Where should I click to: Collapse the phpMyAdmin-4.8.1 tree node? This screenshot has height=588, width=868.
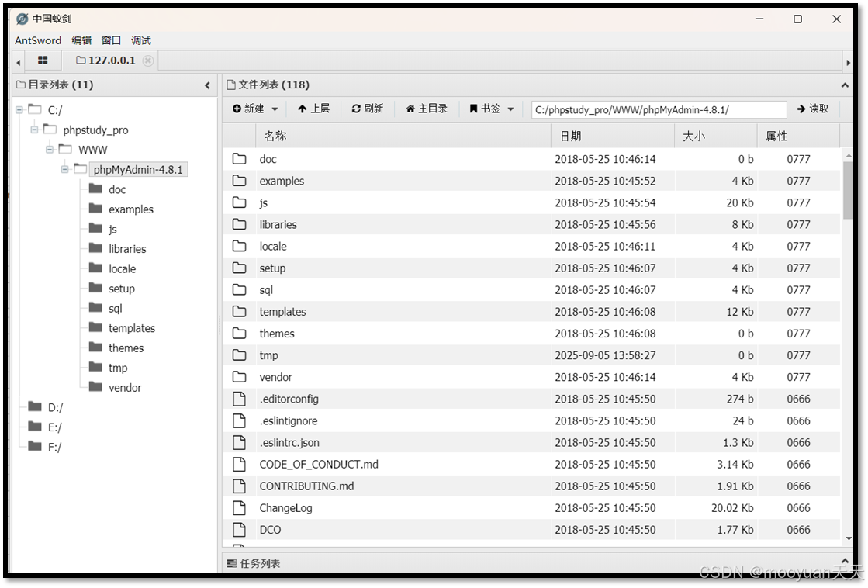(x=64, y=169)
